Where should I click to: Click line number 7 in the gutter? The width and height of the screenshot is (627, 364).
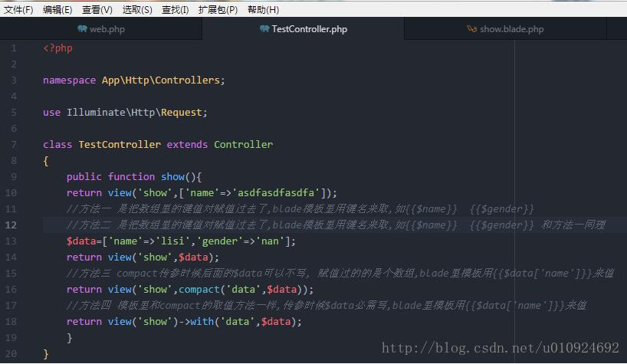coord(14,144)
